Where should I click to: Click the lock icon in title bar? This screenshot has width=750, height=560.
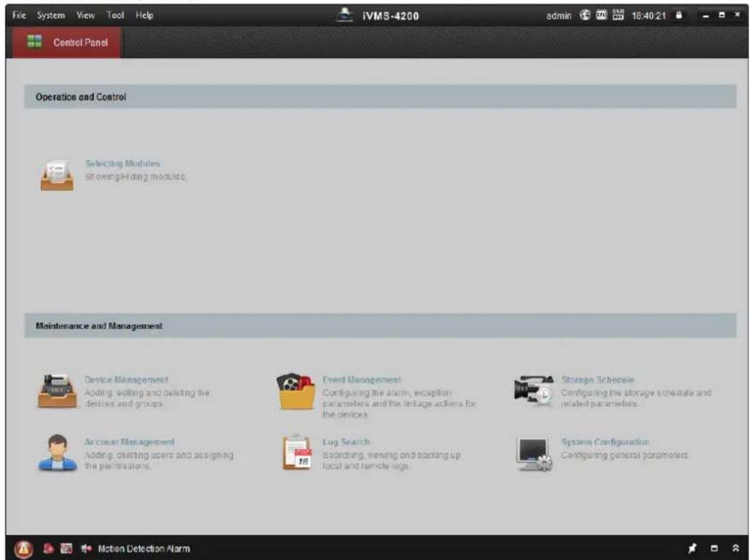coord(679,15)
